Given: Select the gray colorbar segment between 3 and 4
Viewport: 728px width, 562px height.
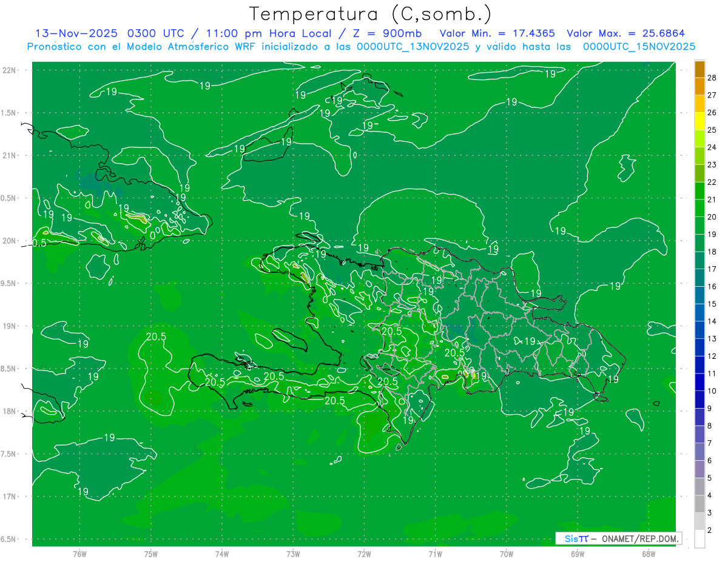Looking at the screenshot, I should (x=699, y=504).
